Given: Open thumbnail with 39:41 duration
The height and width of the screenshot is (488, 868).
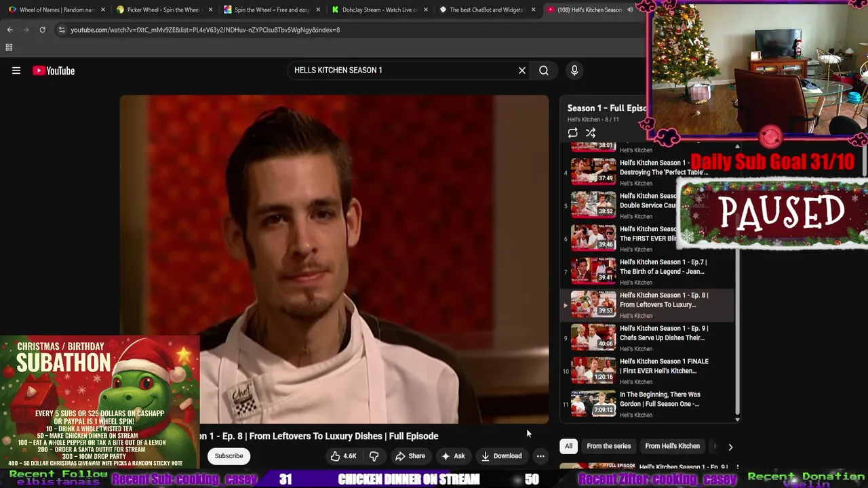Looking at the screenshot, I should tap(593, 271).
